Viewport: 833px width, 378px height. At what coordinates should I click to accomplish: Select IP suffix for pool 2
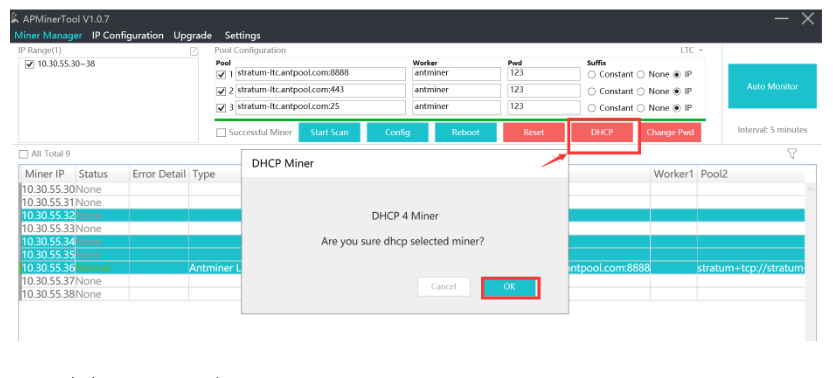677,91
